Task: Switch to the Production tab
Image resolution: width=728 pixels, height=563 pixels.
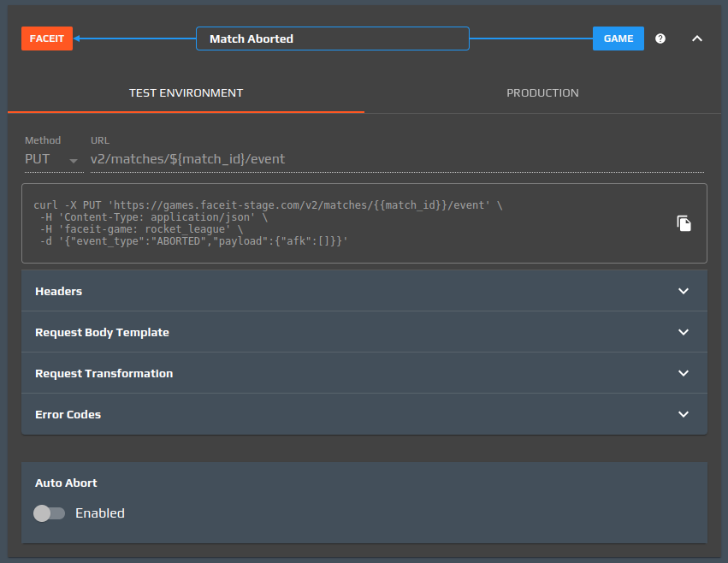Action: pos(542,92)
